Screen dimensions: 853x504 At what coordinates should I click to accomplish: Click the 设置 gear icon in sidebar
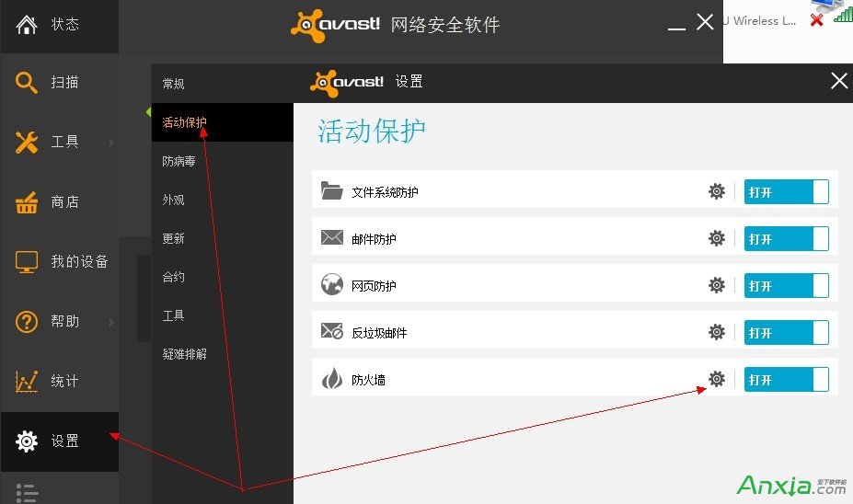(x=26, y=441)
